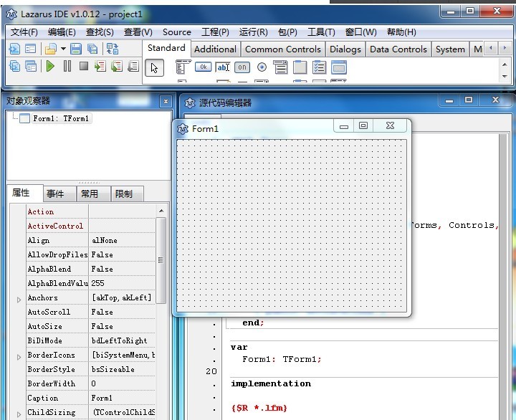The width and height of the screenshot is (516, 420).
Task: Open the Source menu
Action: [177, 32]
